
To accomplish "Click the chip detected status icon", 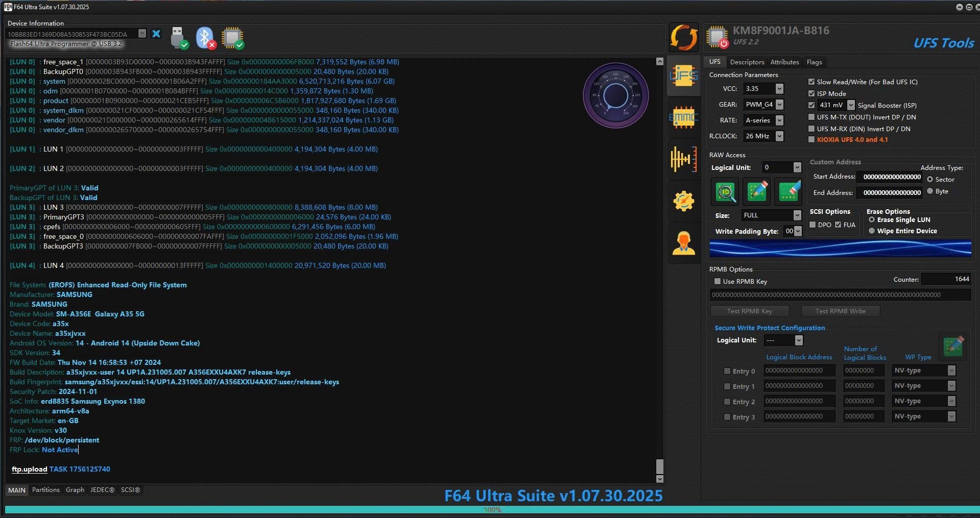I will tap(232, 38).
